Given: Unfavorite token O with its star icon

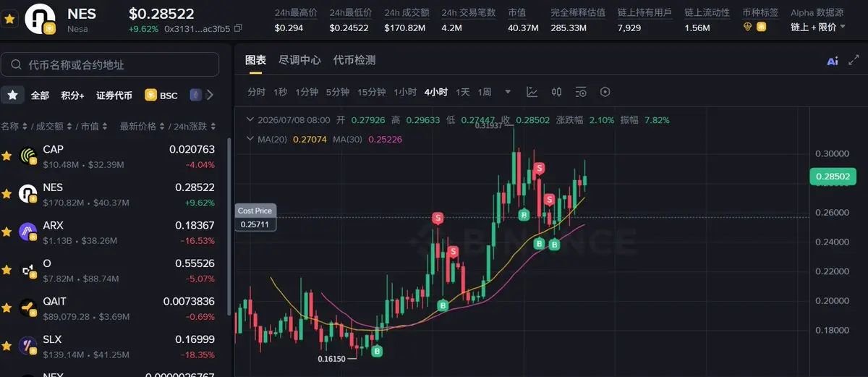Looking at the screenshot, I should click(x=7, y=270).
